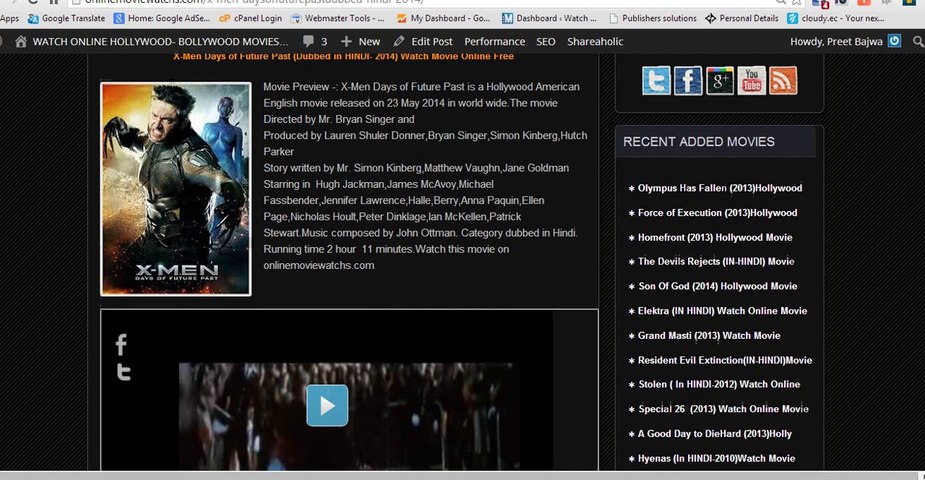
Task: Open Special 26 (2013) Watch Online link
Action: 723,409
